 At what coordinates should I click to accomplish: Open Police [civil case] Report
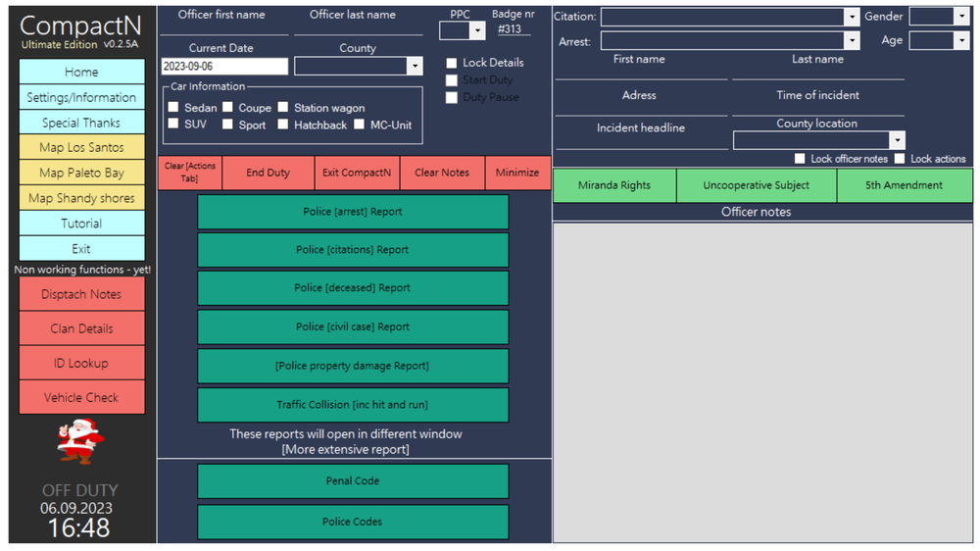click(x=353, y=326)
